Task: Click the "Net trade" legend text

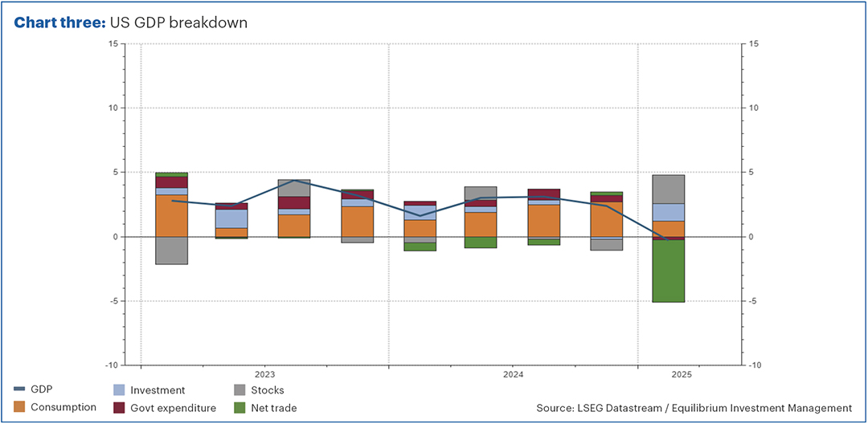Action: 275,408
